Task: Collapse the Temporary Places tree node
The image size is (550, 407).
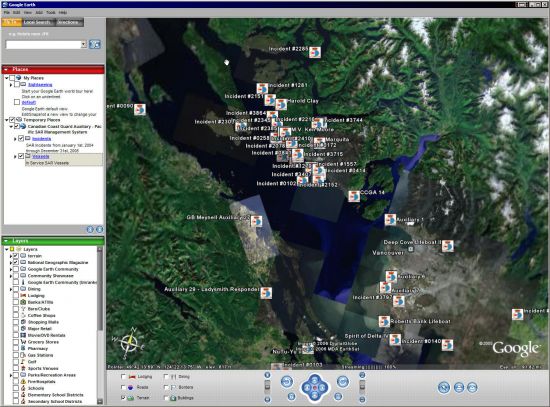Action: pos(7,120)
